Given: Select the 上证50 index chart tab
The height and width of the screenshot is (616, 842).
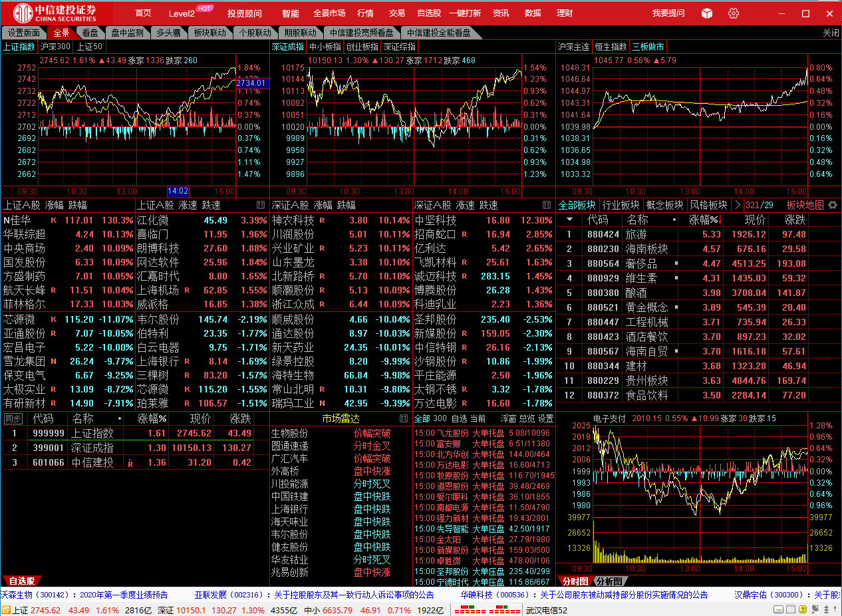Looking at the screenshot, I should pyautogui.click(x=90, y=47).
